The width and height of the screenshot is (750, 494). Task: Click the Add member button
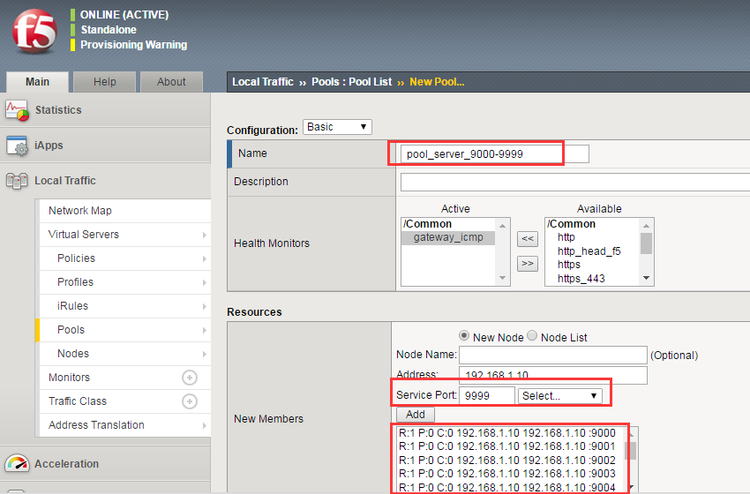(x=414, y=414)
